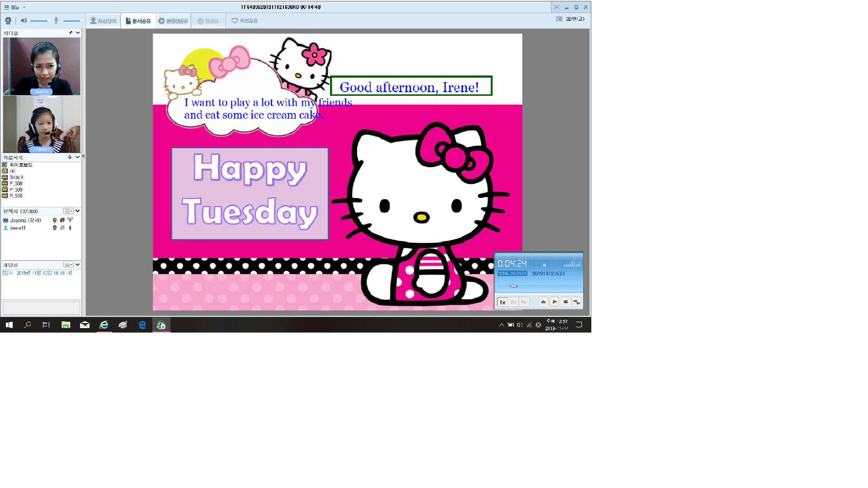Click the webcam icon in top toolbar
Viewport: 868px width, 488px height.
[x=8, y=21]
